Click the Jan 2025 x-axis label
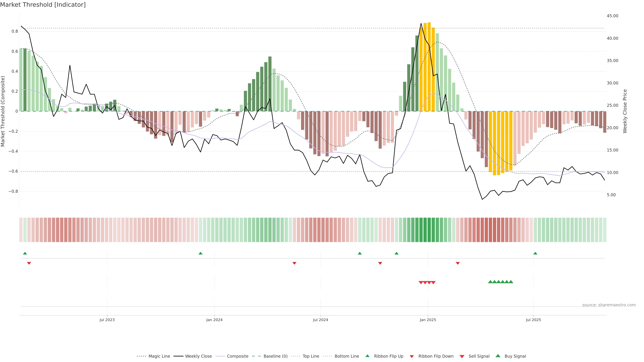This screenshot has width=644, height=362. coord(428,320)
